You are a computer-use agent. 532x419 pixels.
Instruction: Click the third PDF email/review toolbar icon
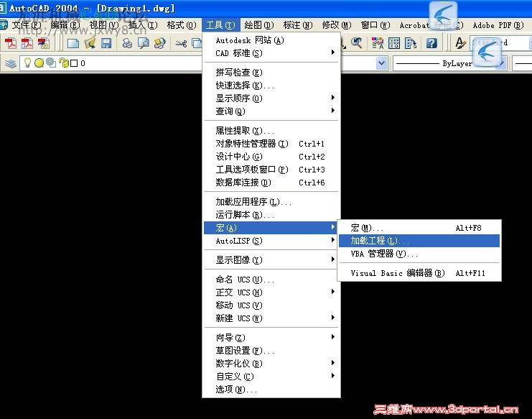[x=43, y=43]
